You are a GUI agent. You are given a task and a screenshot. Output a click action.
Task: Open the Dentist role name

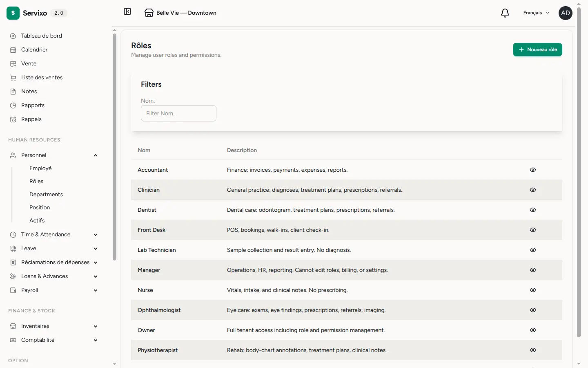coord(147,210)
